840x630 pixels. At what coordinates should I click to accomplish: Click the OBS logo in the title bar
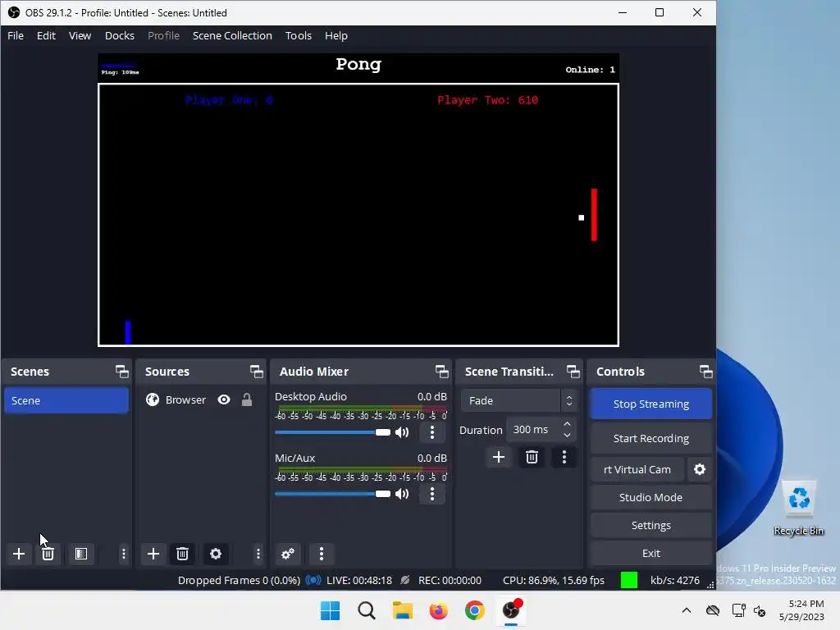(14, 12)
